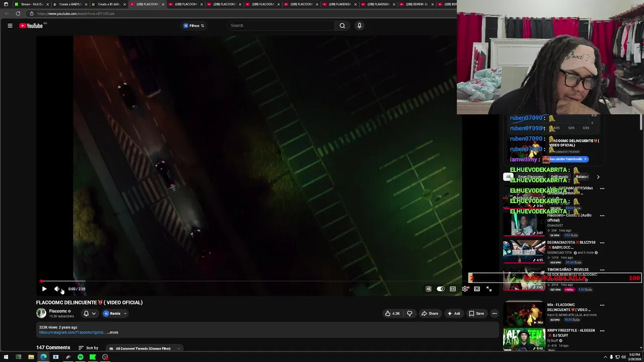
Task: Open the Windows Start menu
Action: pos(6,357)
